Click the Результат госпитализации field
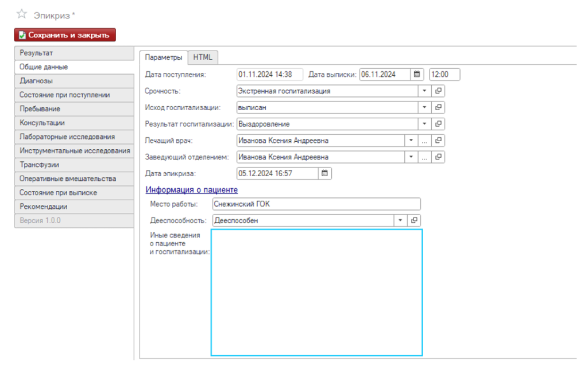This screenshot has height=365, width=588. (x=327, y=124)
